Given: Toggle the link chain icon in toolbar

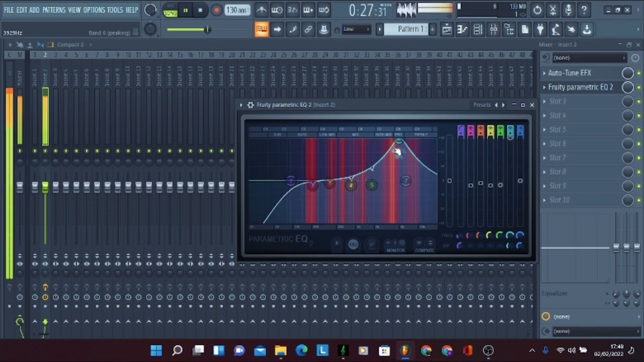Looking at the screenshot, I should tap(308, 30).
